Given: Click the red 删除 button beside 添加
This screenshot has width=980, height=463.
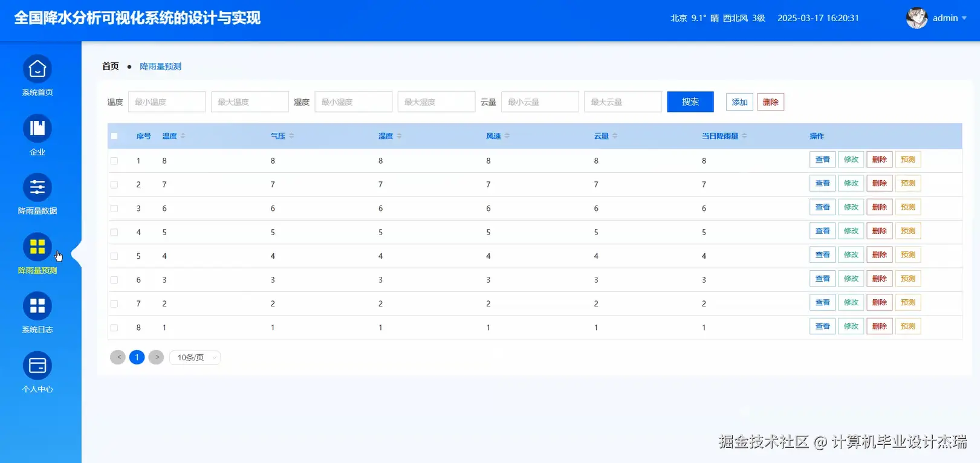Looking at the screenshot, I should point(771,102).
